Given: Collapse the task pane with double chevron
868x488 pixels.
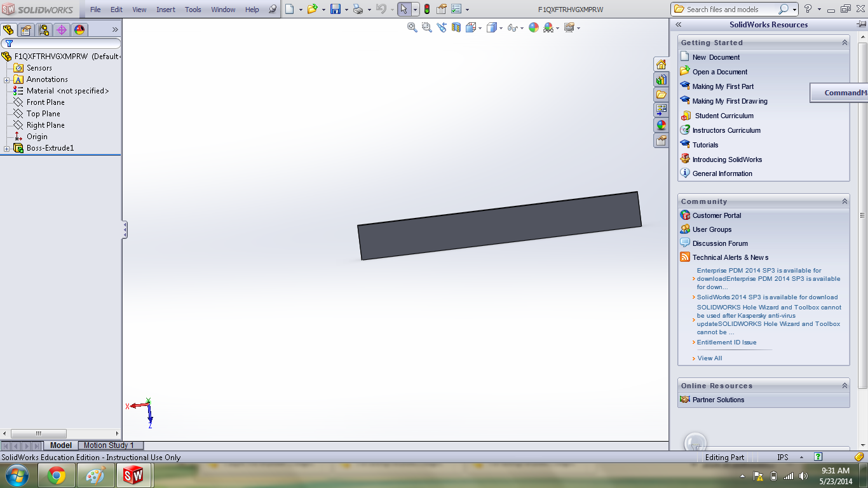Looking at the screenshot, I should coord(678,25).
